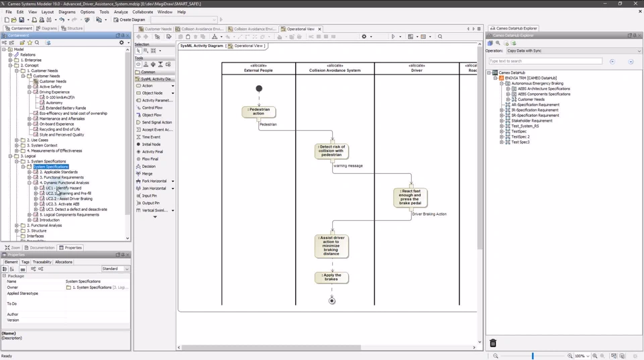Viewport: 644px width, 360px height.
Task: Click the diagram toolbar search magnifier
Action: 440,37
